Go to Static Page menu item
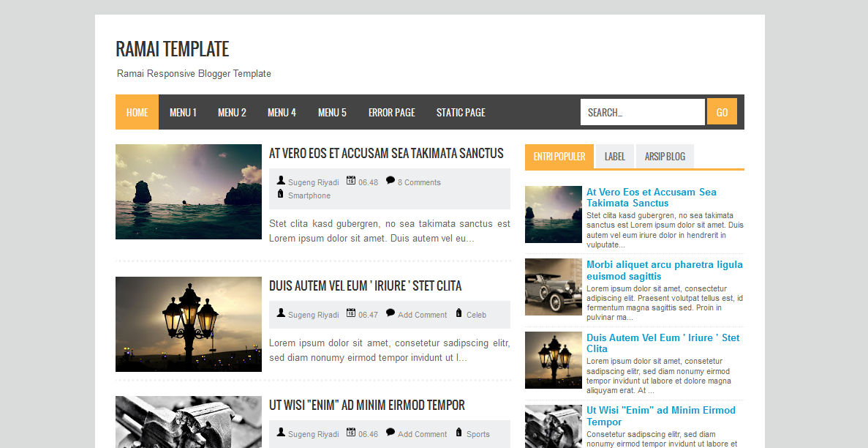Viewport: 868px width, 448px height. pyautogui.click(x=461, y=112)
